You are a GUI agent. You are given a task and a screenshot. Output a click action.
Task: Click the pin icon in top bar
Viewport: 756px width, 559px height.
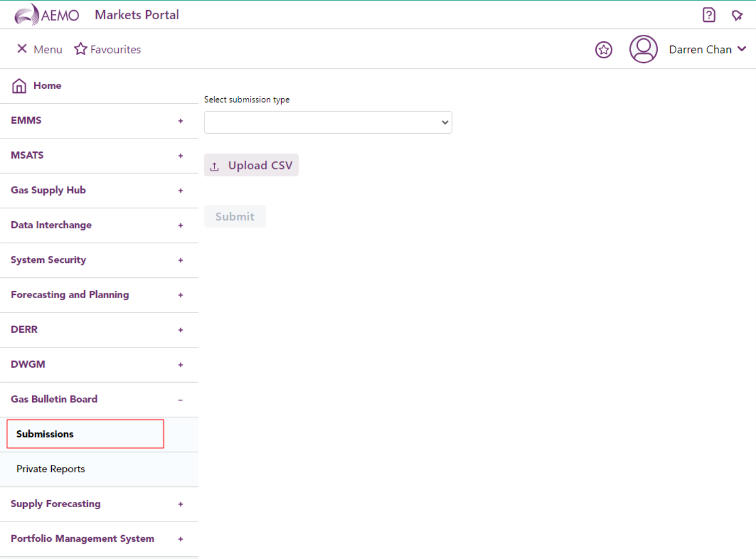pos(737,15)
